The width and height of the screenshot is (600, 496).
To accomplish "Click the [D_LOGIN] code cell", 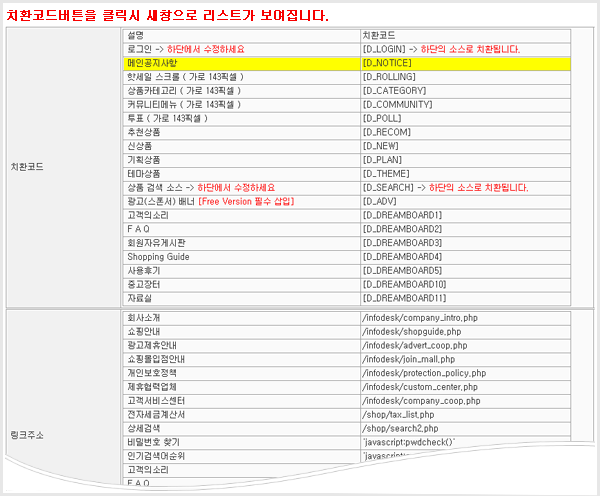I will (x=384, y=48).
